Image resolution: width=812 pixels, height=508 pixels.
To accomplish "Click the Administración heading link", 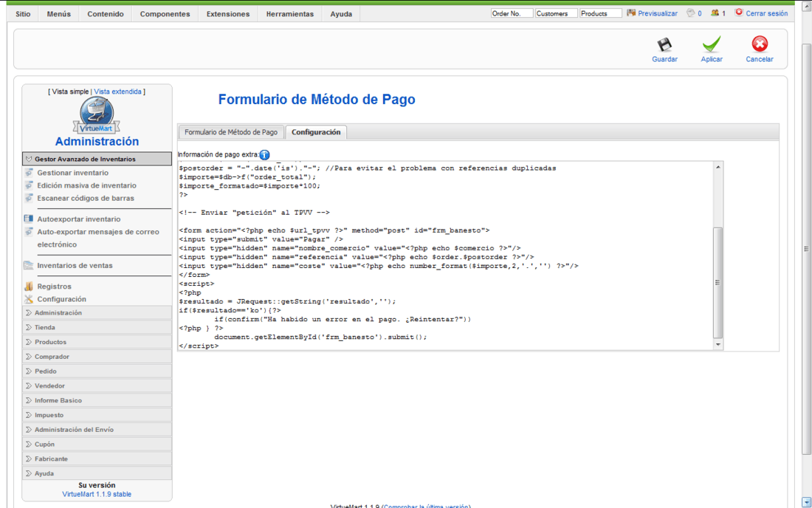I will pos(97,141).
